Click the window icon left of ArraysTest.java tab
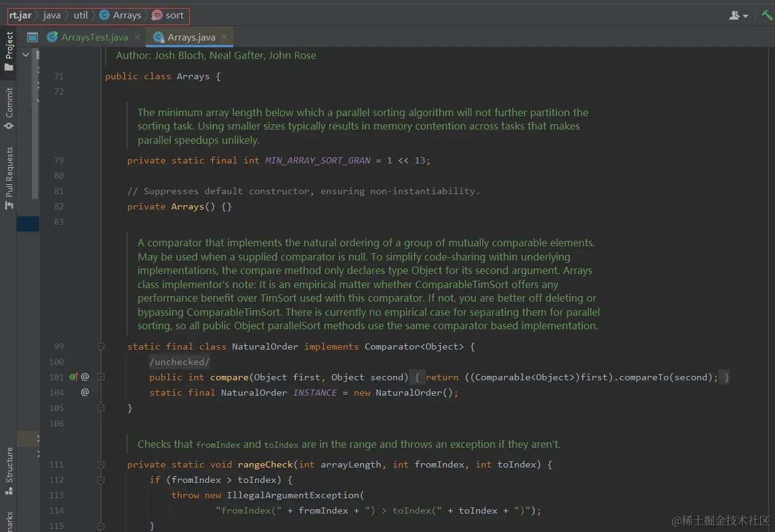Screen dimensions: 775x532 [x=33, y=37]
